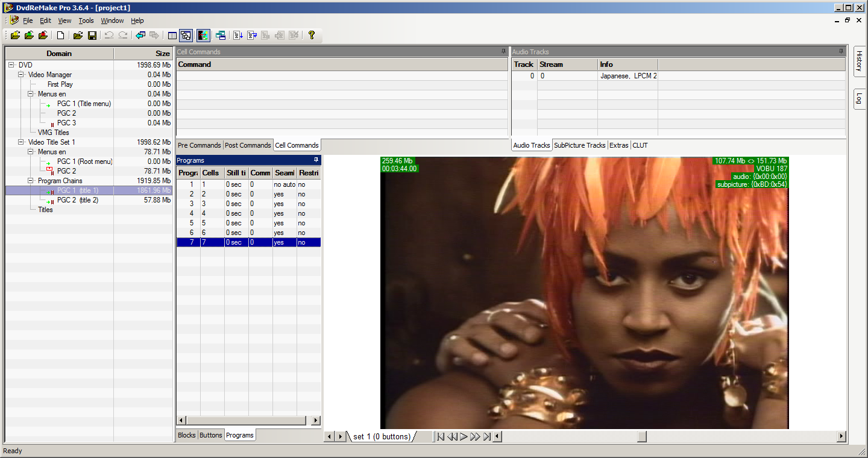Select PGC 3 in the tree

click(x=66, y=123)
